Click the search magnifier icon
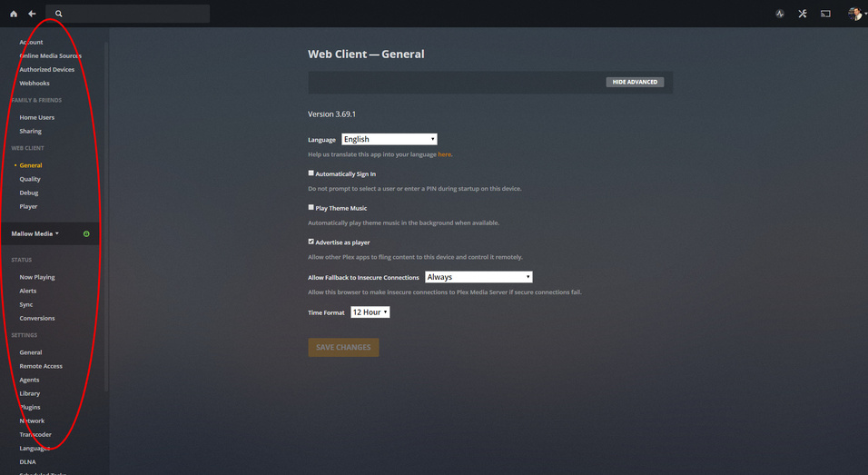The image size is (868, 475). pyautogui.click(x=59, y=14)
